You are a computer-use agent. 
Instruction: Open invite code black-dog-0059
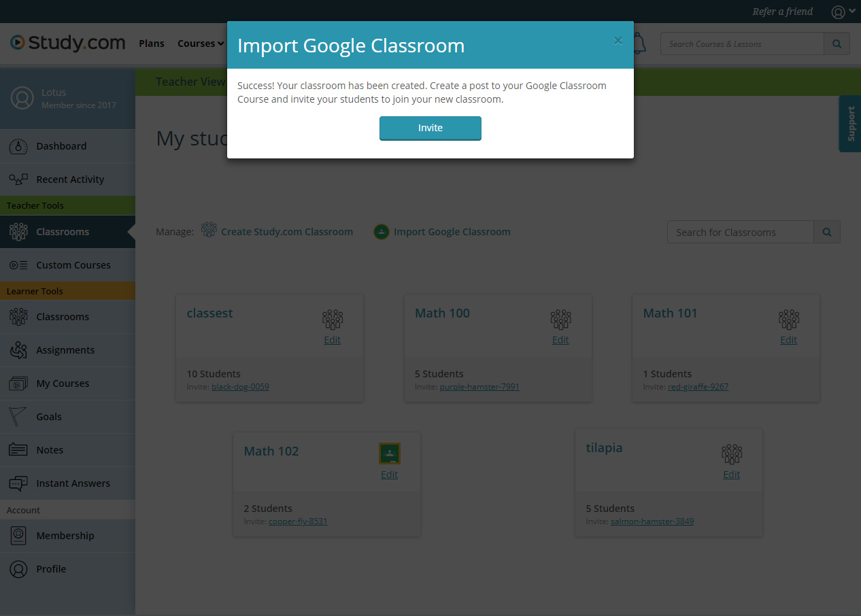(241, 387)
